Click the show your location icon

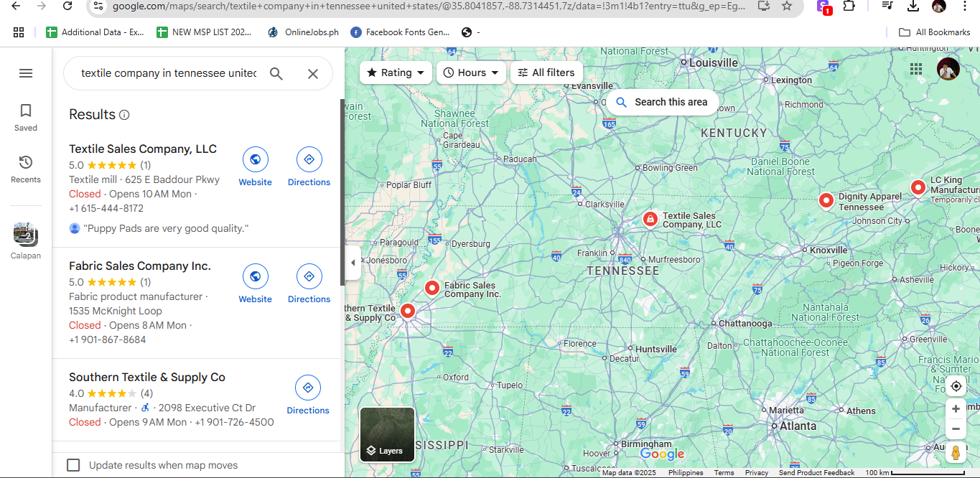(956, 386)
